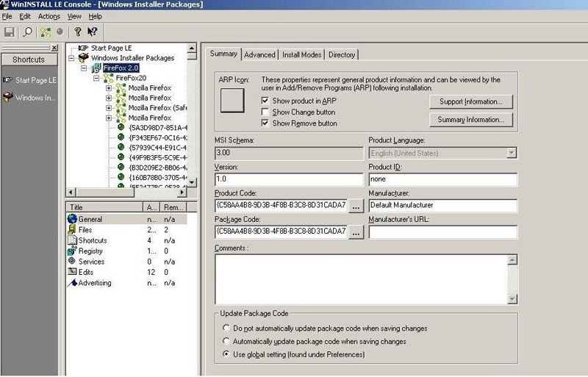Click the Windows In... shortcut icon
588x377 pixels.
pyautogui.click(x=8, y=97)
